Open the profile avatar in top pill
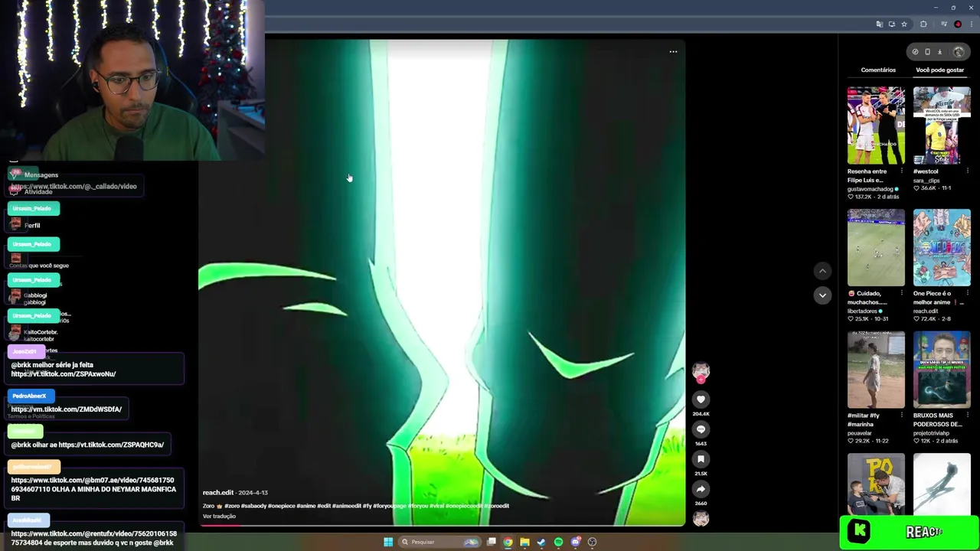Screen dimensions: 980x551 click(x=958, y=52)
